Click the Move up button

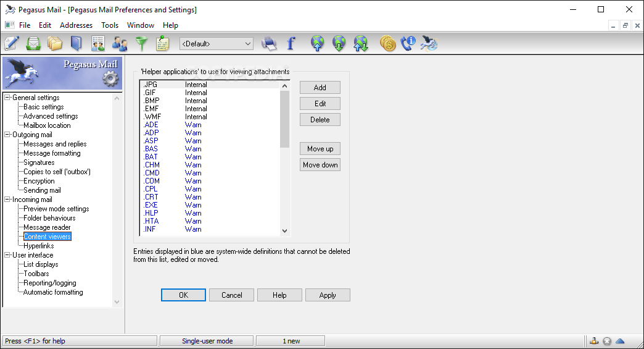tap(320, 149)
